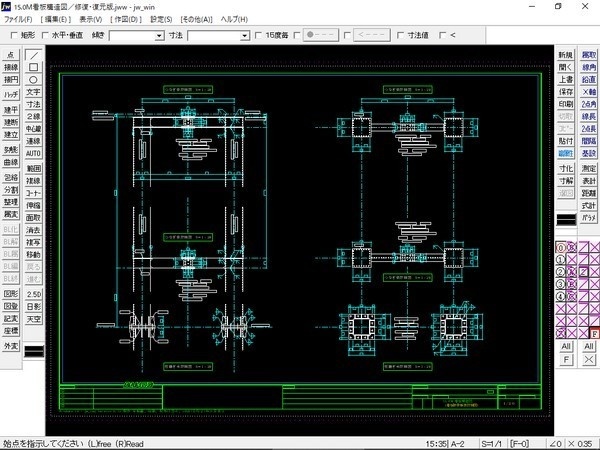Viewport: 600px width, 450px height.
Task: Open the 寸法 length dropdown
Action: click(245, 36)
